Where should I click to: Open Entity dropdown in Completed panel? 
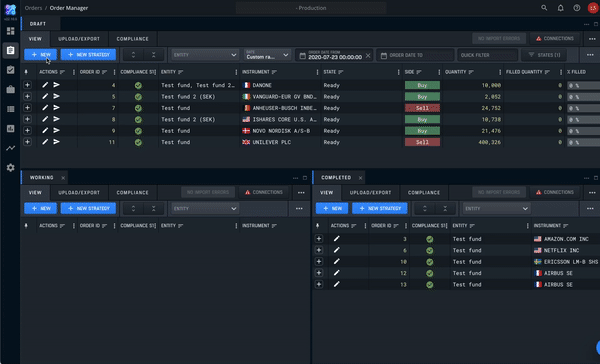coord(496,209)
